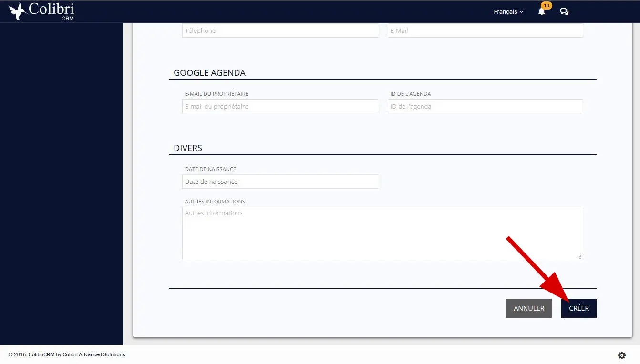
Task: Open the notifications bell icon
Action: point(542,11)
